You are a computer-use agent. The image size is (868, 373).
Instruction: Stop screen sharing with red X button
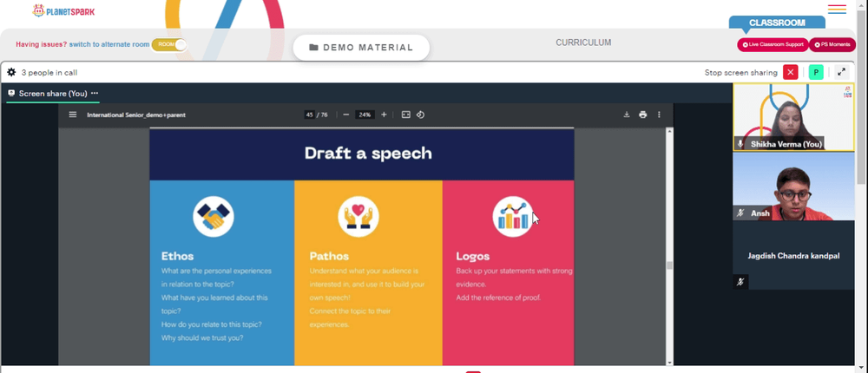(x=790, y=72)
